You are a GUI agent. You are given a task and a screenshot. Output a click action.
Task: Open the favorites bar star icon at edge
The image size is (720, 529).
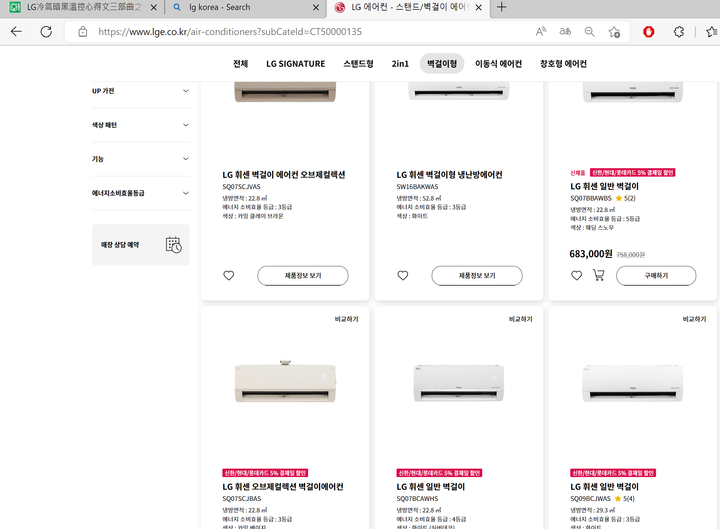pos(712,32)
